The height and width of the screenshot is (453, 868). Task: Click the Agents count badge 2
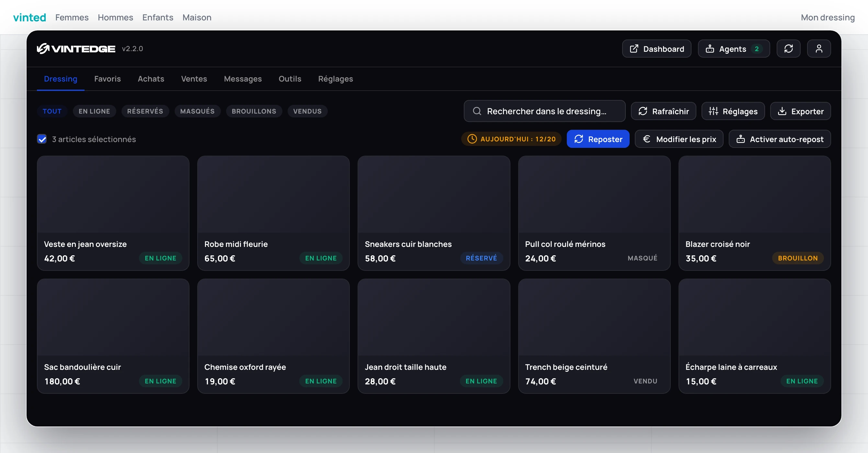(757, 49)
